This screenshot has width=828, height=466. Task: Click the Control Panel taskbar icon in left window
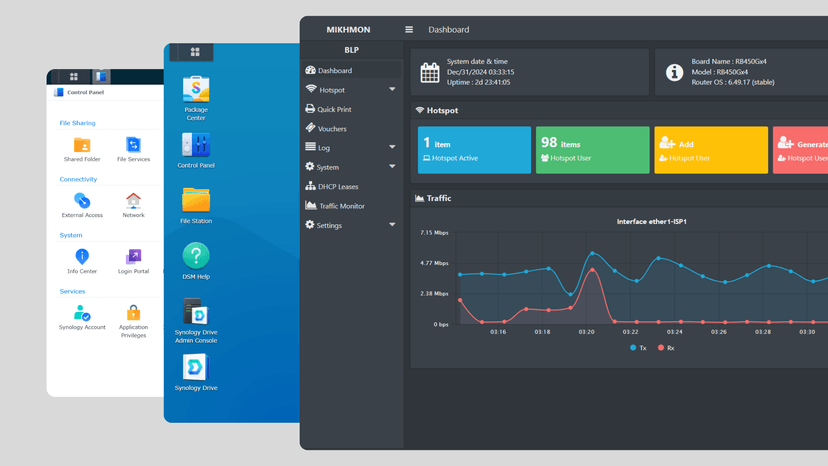pos(101,77)
